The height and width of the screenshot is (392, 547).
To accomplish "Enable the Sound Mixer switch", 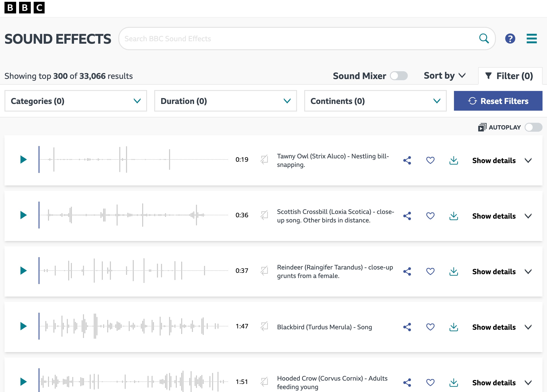I will 399,76.
